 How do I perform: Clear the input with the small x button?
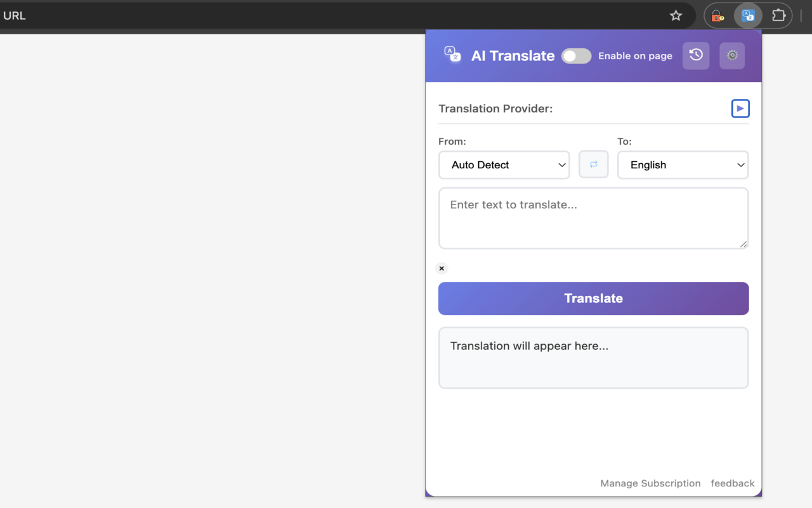pyautogui.click(x=442, y=269)
